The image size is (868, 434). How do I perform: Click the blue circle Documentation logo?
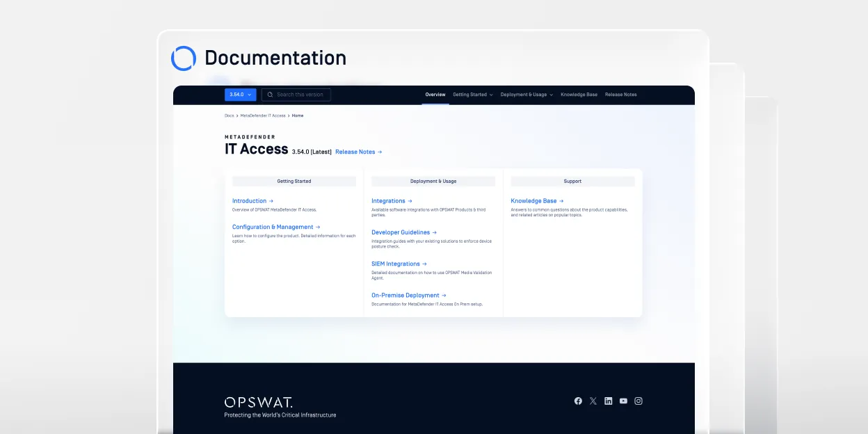point(184,58)
